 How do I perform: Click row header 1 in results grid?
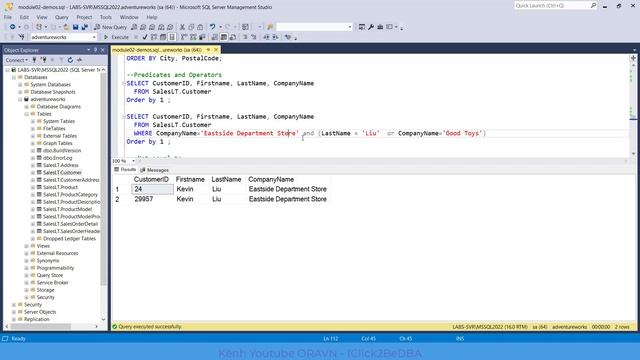(118, 189)
